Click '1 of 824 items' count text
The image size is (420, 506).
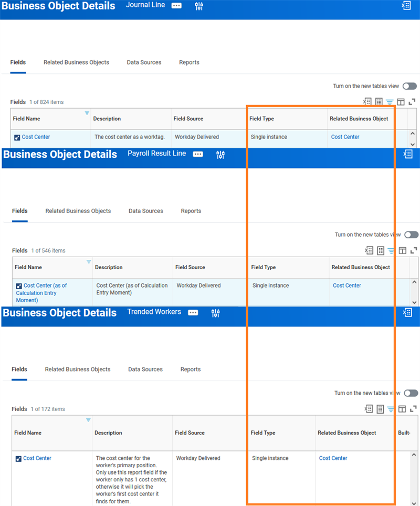47,102
